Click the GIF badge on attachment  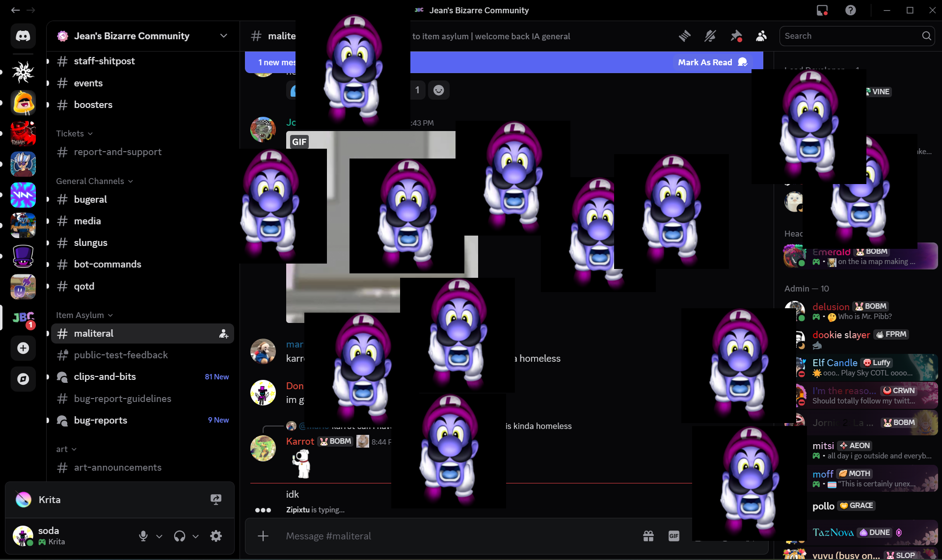(299, 142)
